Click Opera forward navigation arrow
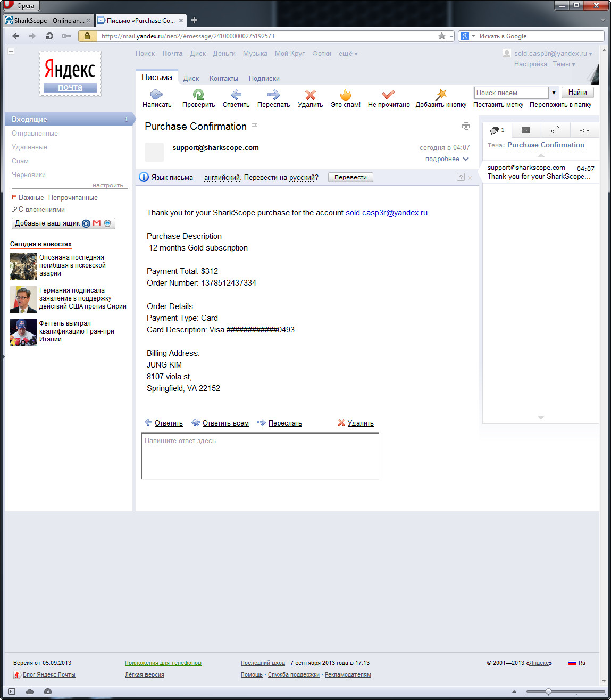 (x=32, y=36)
